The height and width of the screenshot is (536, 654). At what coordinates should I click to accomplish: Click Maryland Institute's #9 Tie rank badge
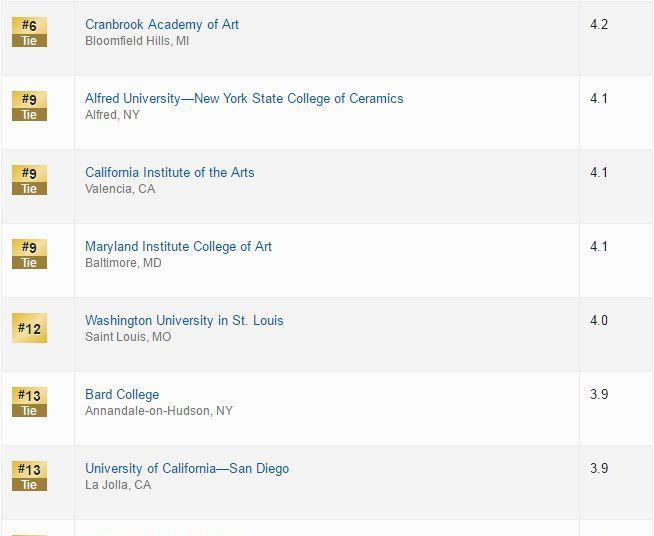pyautogui.click(x=29, y=254)
